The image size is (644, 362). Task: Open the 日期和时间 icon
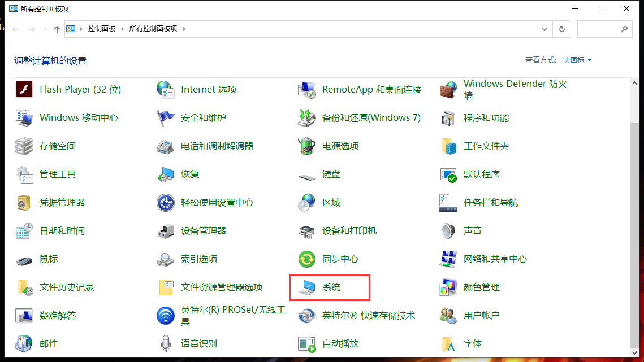[24, 230]
